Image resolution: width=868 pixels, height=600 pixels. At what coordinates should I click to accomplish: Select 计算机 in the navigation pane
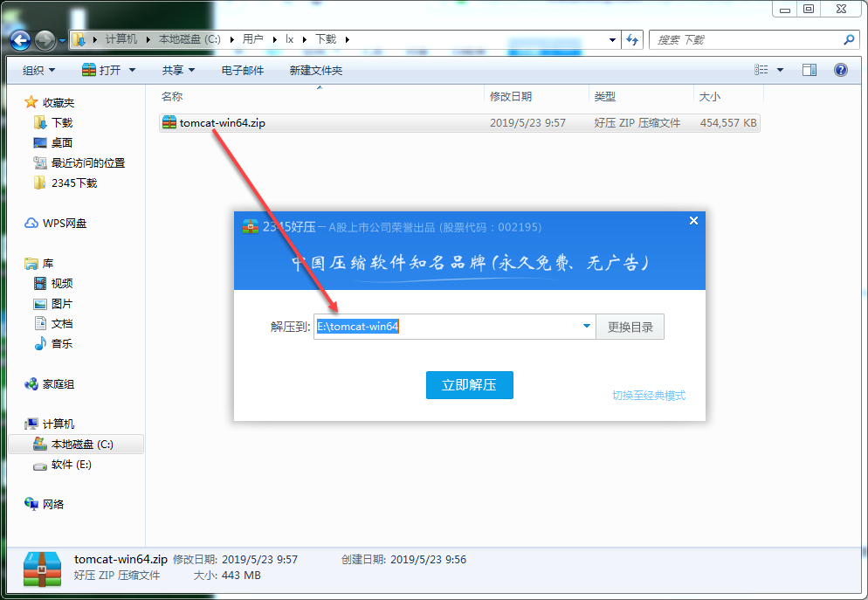point(59,424)
